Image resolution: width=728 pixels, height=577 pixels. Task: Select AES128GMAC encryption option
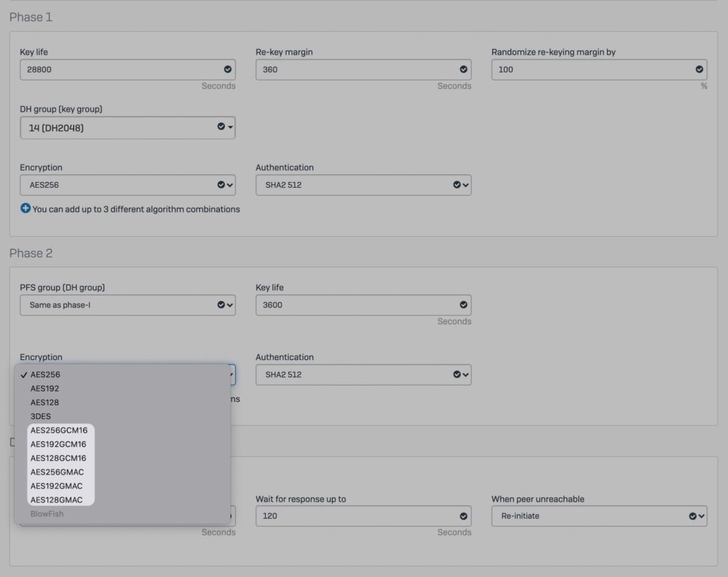tap(122, 500)
